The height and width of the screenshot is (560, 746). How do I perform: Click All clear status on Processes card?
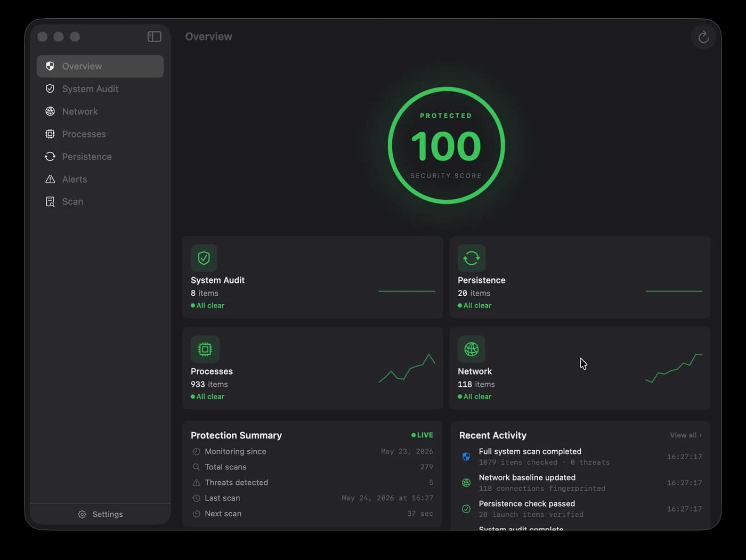point(208,396)
